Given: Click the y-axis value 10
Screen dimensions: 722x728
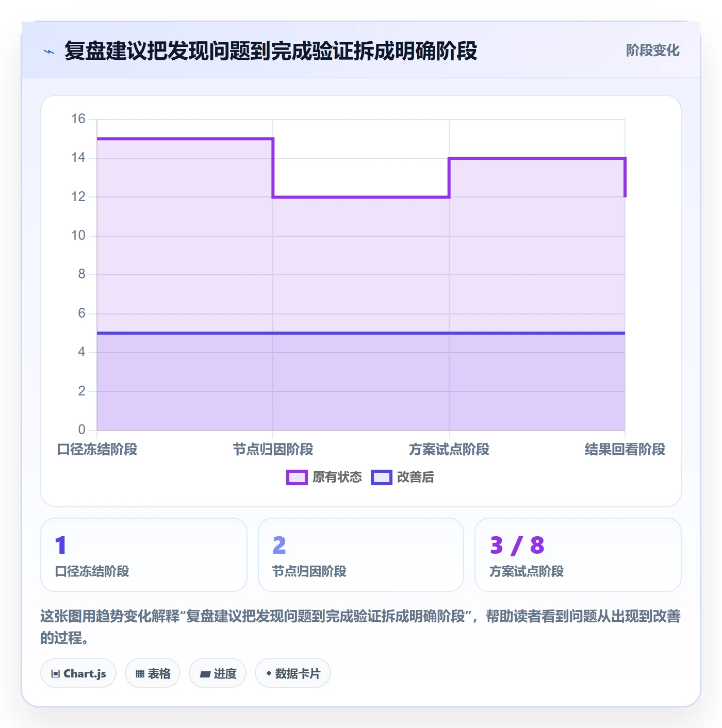Looking at the screenshot, I should point(78,236).
